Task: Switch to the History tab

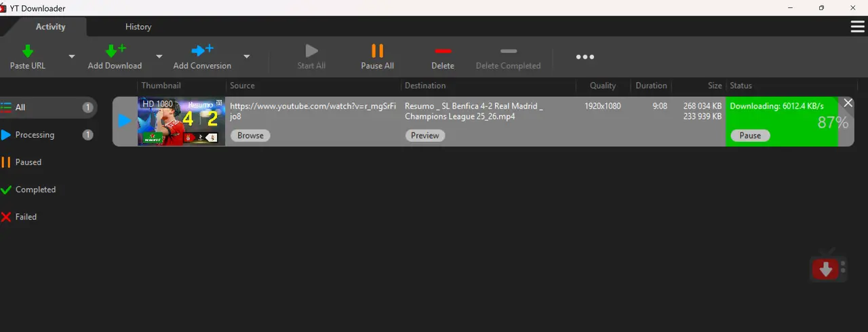Action: point(138,26)
